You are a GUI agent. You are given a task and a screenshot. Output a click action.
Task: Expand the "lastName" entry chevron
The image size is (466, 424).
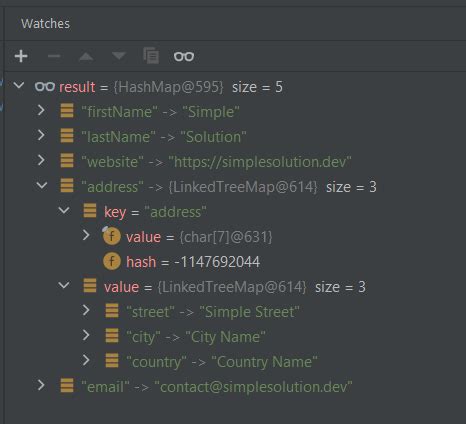pyautogui.click(x=41, y=135)
